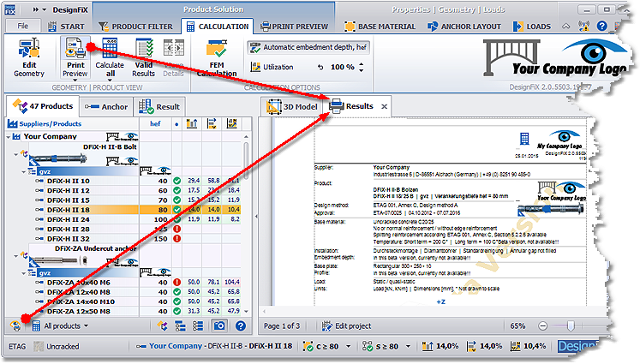This screenshot has height=364, width=640.
Task: Open ANCHOR LAYOUT tab
Action: click(x=464, y=27)
